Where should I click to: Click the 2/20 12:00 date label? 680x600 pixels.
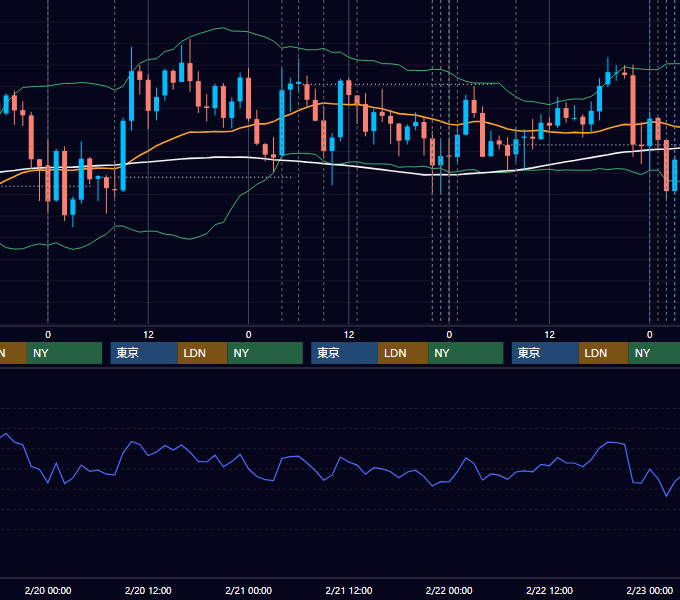(148, 590)
